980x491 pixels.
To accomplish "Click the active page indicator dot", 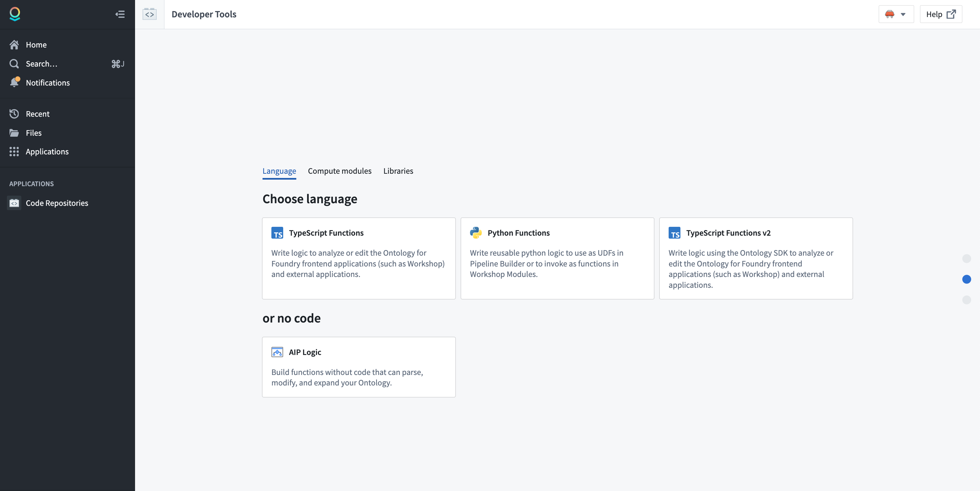I will click(x=966, y=279).
